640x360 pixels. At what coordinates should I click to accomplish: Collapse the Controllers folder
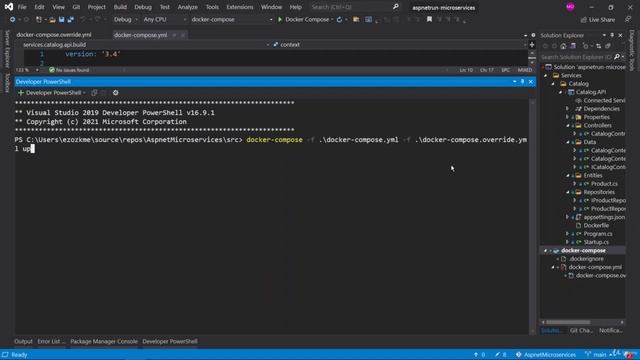pos(568,125)
